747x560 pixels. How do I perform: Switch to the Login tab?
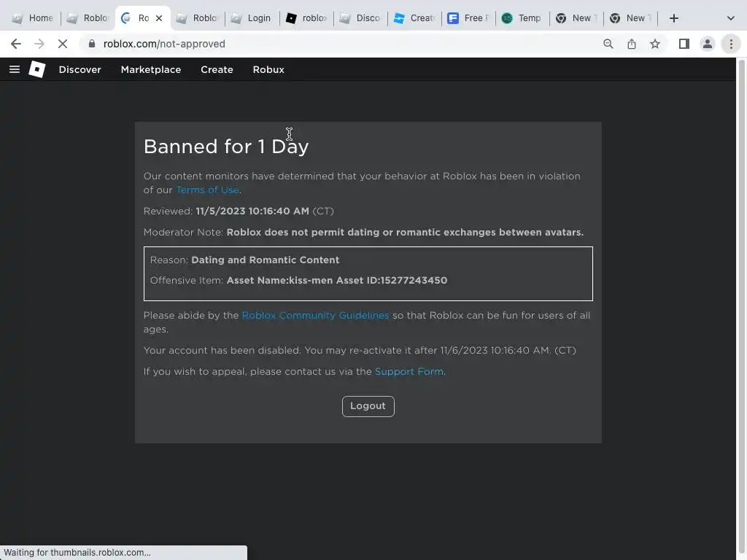(x=251, y=18)
